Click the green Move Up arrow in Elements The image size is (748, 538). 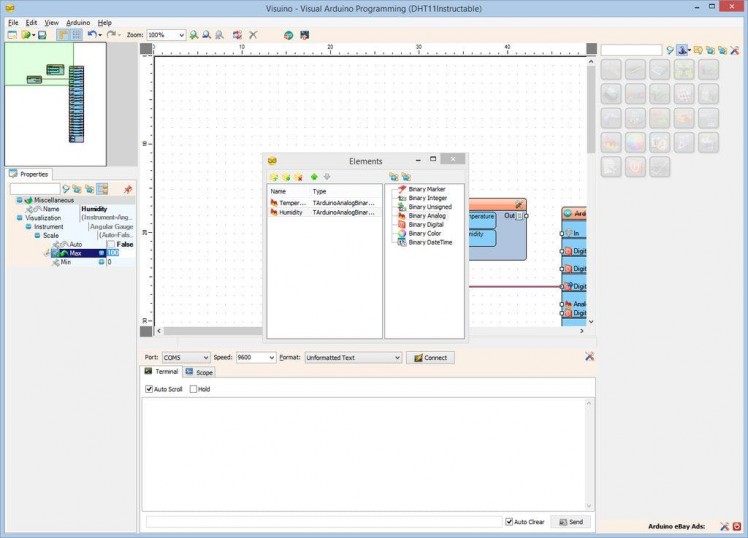[x=313, y=177]
